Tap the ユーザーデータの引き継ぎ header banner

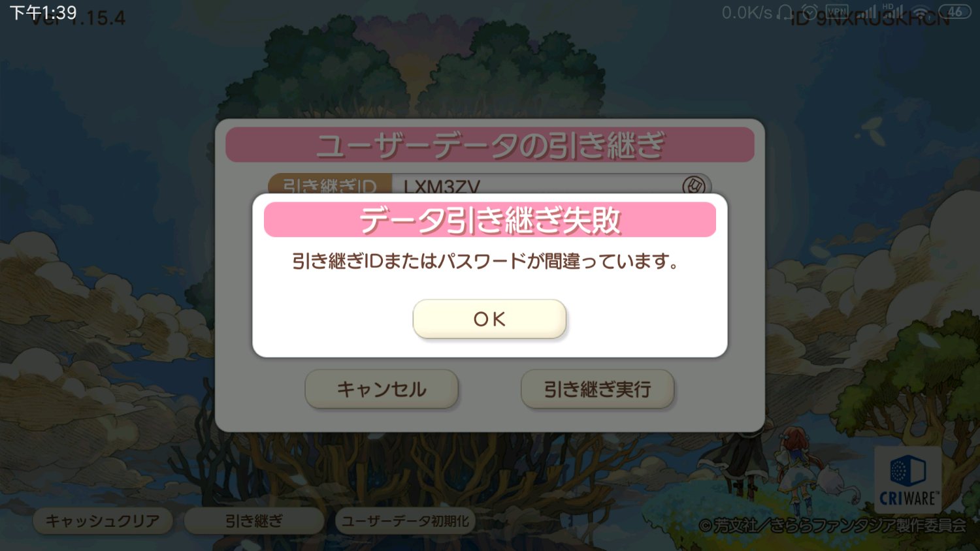pos(490,144)
